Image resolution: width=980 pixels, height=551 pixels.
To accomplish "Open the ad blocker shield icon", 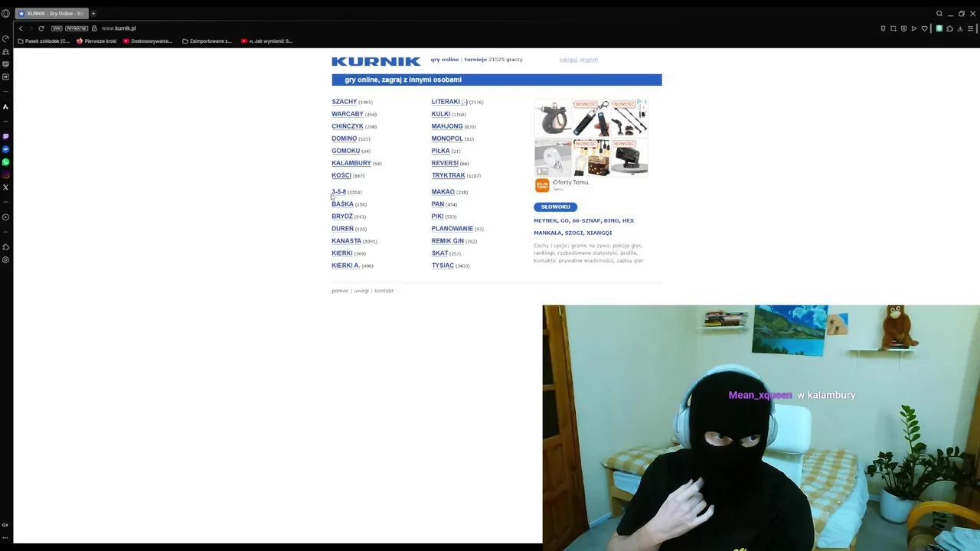I will click(903, 28).
